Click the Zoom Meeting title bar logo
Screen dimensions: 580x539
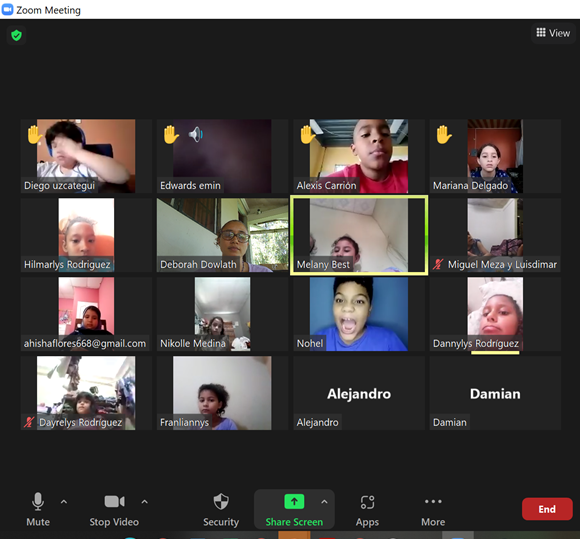(7, 10)
